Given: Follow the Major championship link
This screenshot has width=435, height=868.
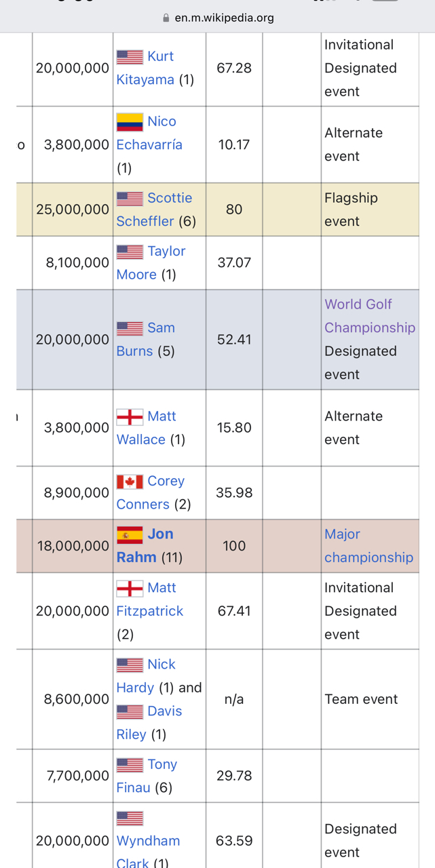Looking at the screenshot, I should tap(368, 546).
